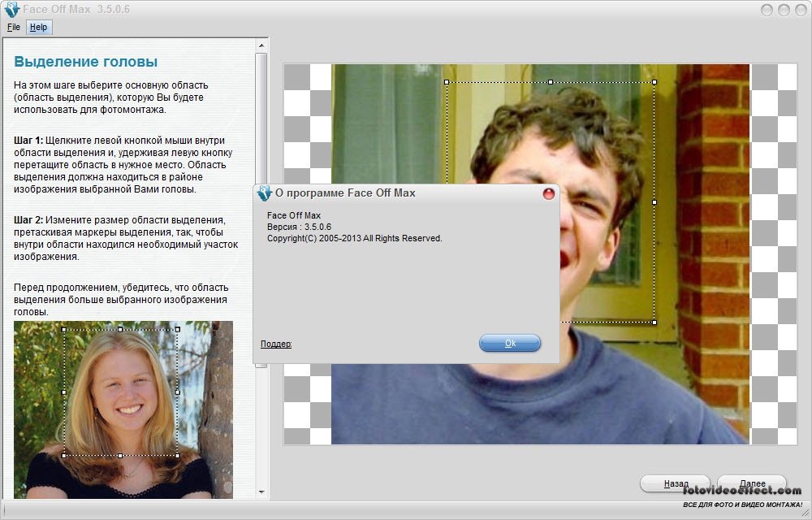Click the down arrow of the instructions scrollbar
The image size is (812, 520).
click(x=261, y=492)
